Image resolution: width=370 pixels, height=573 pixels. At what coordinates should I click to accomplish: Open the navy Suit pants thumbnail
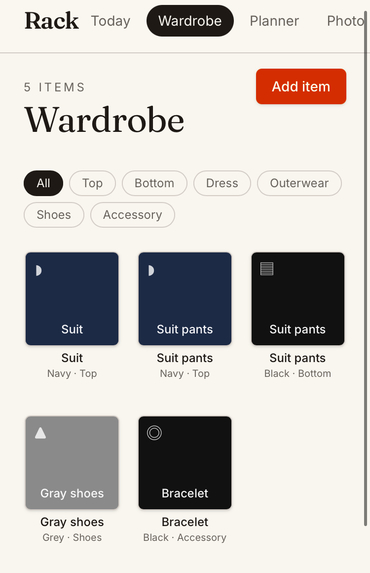[x=185, y=299]
